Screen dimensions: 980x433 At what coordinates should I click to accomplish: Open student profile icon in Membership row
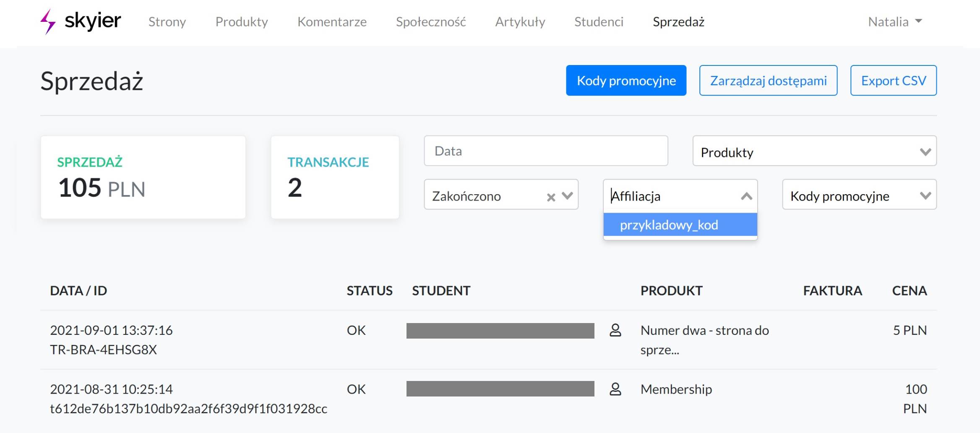coord(615,389)
